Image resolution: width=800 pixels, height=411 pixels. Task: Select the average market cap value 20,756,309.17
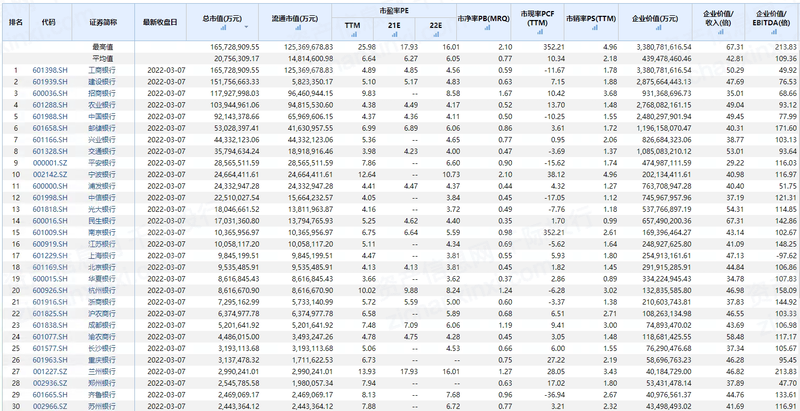235,59
